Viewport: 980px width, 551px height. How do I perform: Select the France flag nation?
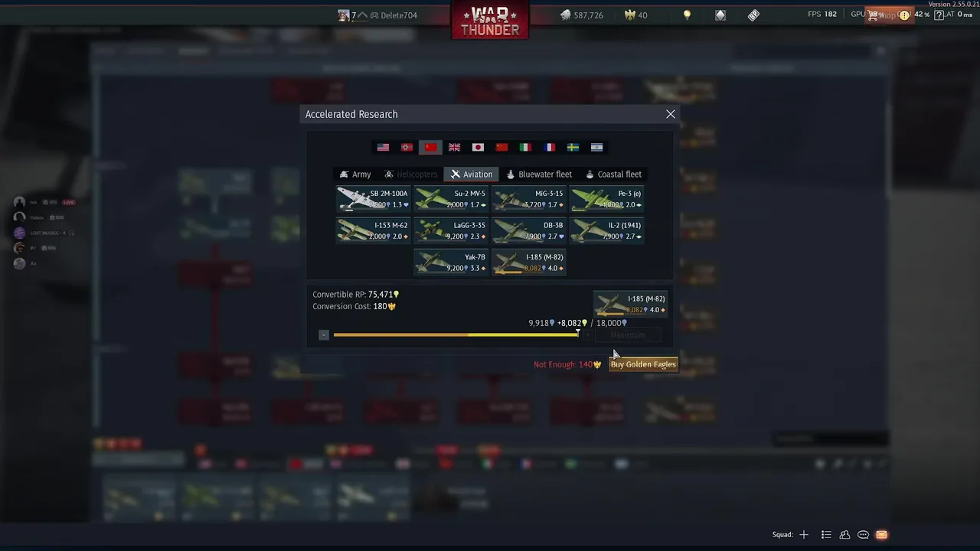[x=550, y=147]
